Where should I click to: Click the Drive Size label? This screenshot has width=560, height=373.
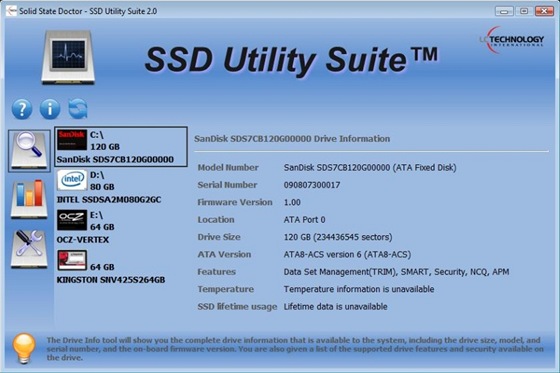(219, 237)
